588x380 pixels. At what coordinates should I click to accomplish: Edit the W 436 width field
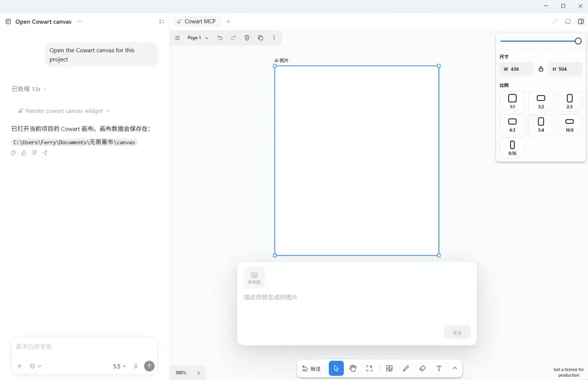point(516,69)
